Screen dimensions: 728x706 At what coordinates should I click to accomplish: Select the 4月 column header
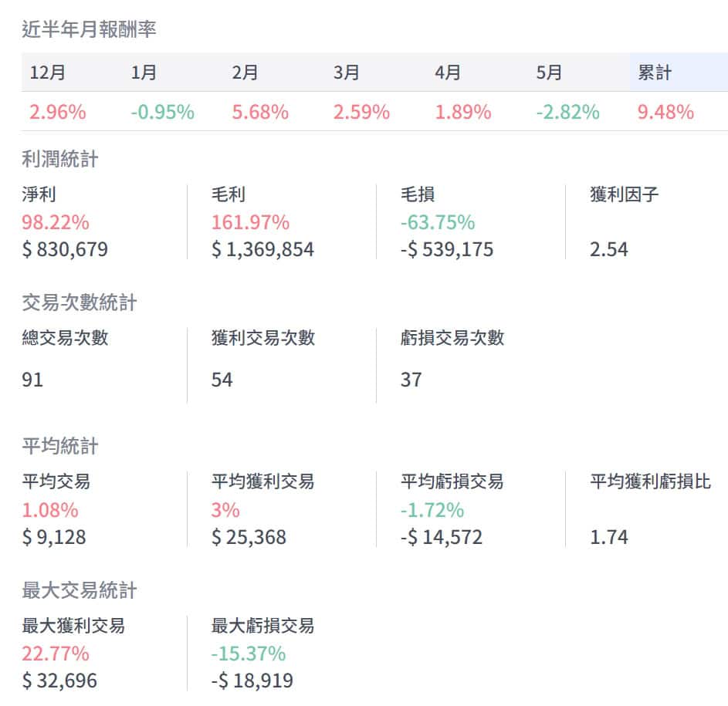pos(448,73)
